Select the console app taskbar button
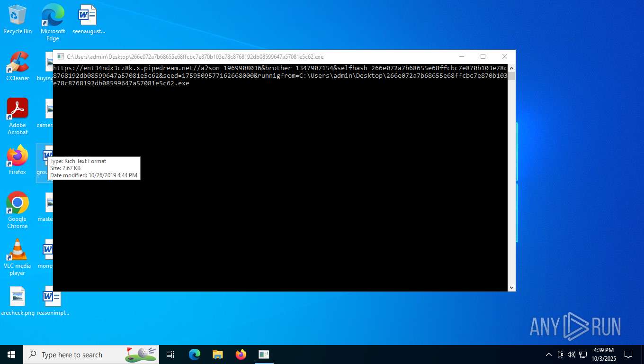Viewport: 644px width, 364px height. point(264,355)
